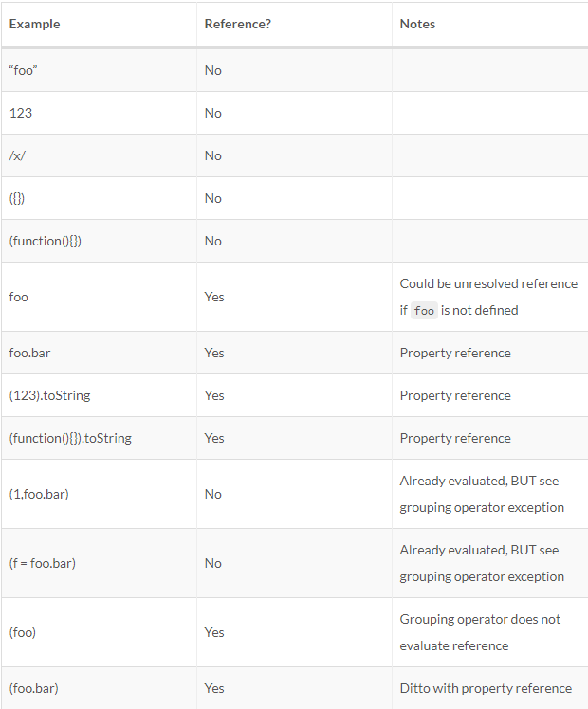
Task: Click the Reference? column header
Action: (x=238, y=24)
